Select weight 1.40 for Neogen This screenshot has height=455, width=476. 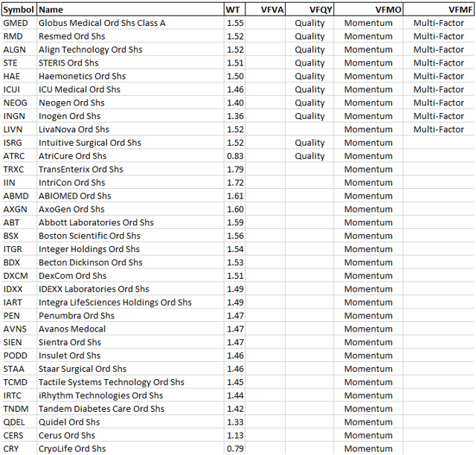[x=235, y=103]
